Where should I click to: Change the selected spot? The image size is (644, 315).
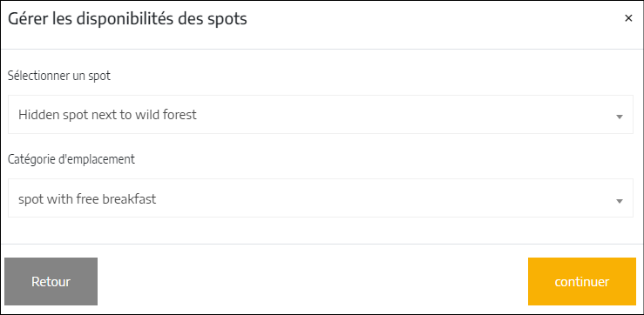pyautogui.click(x=321, y=115)
